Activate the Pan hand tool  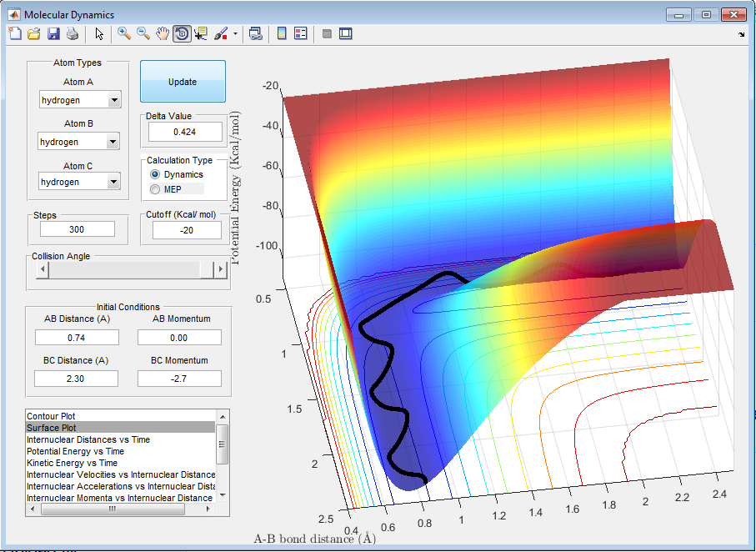pyautogui.click(x=163, y=34)
